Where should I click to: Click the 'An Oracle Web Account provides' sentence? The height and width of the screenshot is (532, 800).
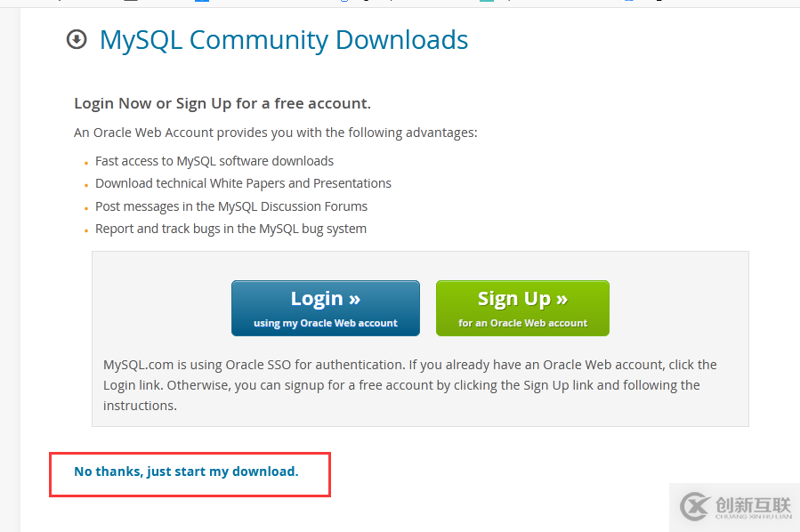276,133
